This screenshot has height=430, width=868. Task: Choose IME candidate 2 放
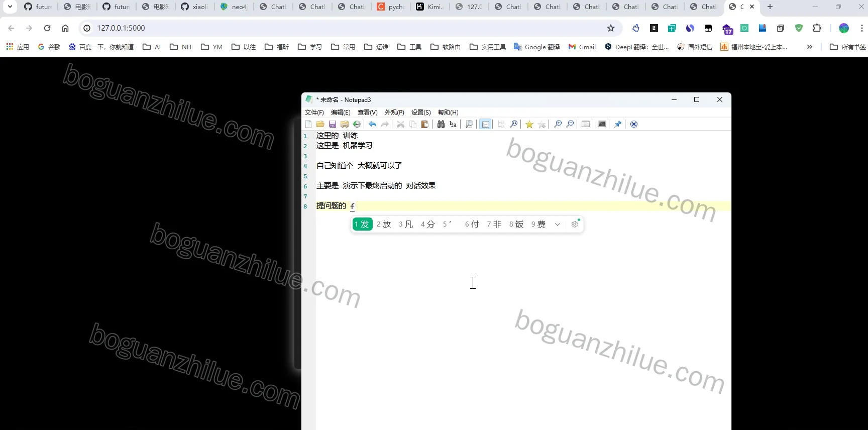pyautogui.click(x=384, y=224)
